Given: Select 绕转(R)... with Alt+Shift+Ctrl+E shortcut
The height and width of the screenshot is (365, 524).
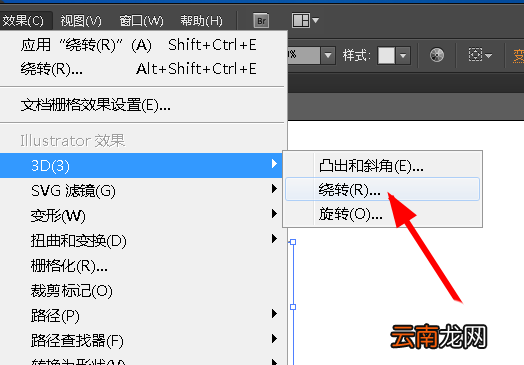Looking at the screenshot, I should click(x=143, y=69).
